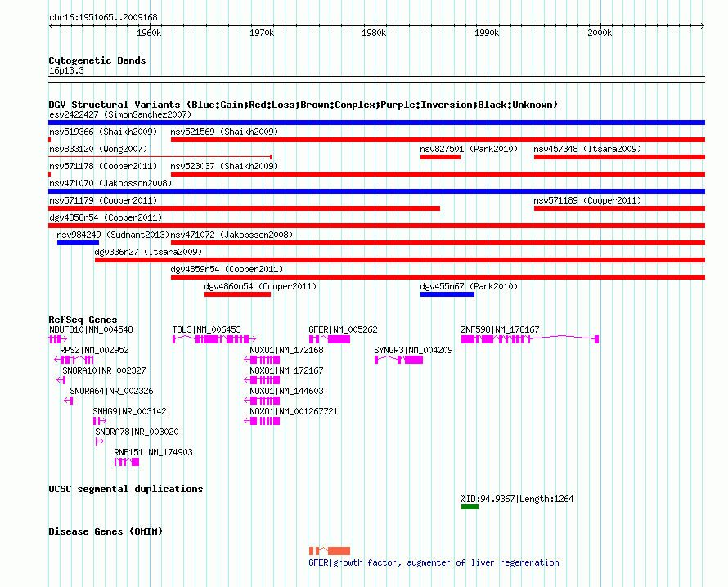The image size is (728, 587).
Task: Select the RNF151|NM_174903 label
Action: pos(153,452)
